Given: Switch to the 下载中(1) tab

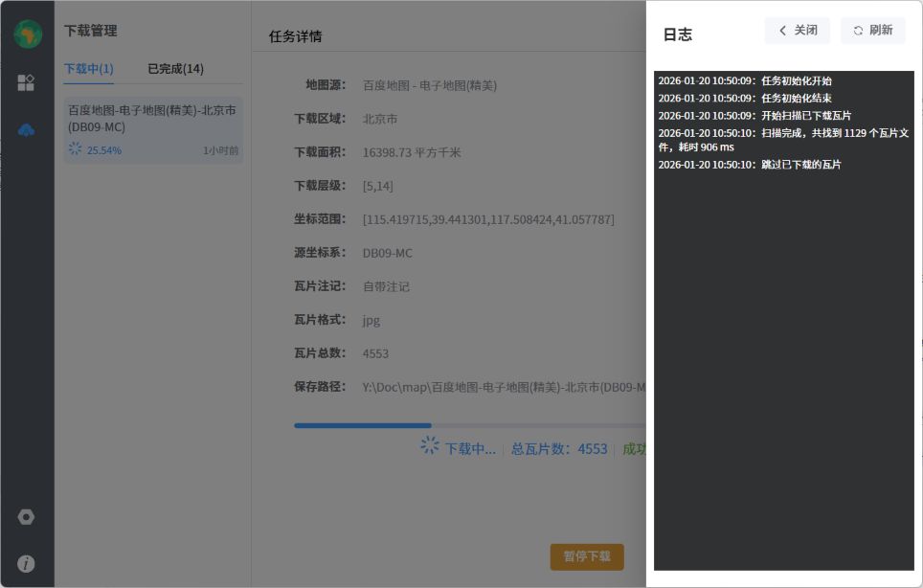Looking at the screenshot, I should 88,69.
